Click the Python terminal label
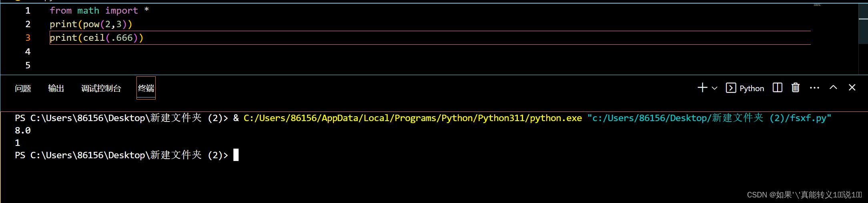868x203 pixels. (752, 88)
